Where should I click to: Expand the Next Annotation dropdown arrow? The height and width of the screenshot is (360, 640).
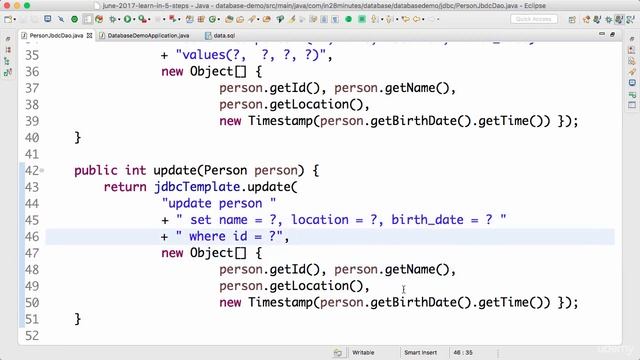point(382,19)
